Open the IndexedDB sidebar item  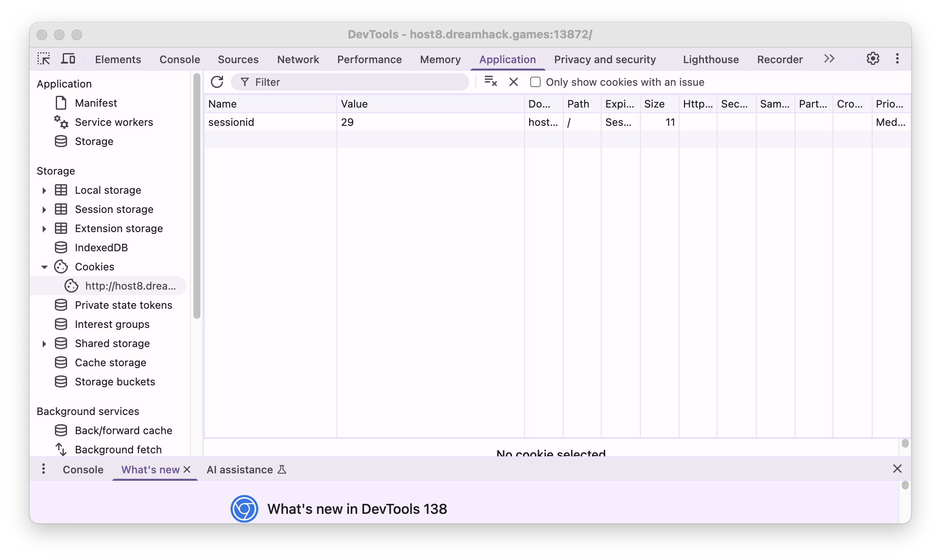101,248
